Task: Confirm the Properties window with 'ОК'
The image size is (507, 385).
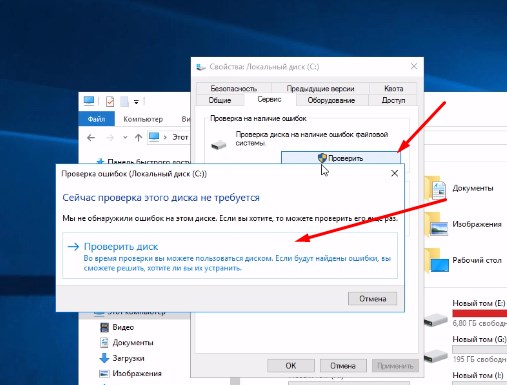Action: (291, 366)
